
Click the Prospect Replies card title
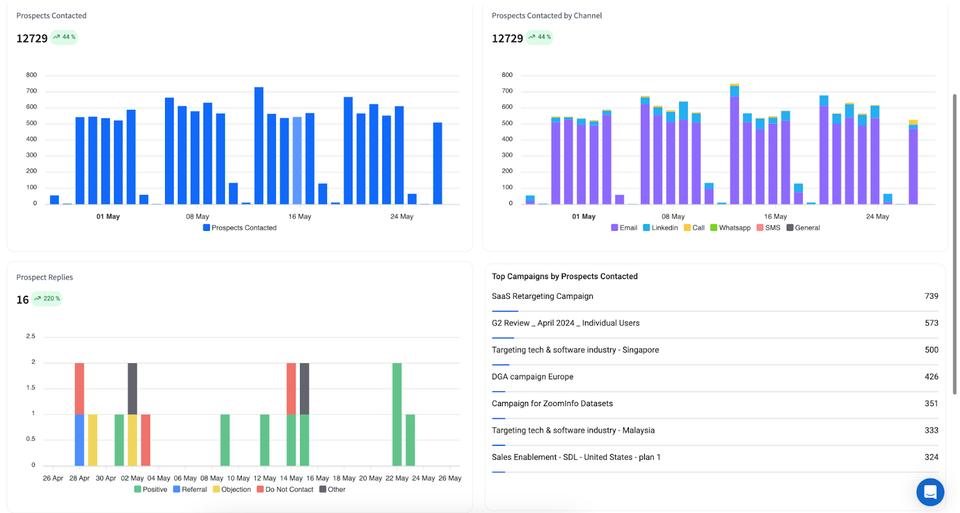pos(45,277)
